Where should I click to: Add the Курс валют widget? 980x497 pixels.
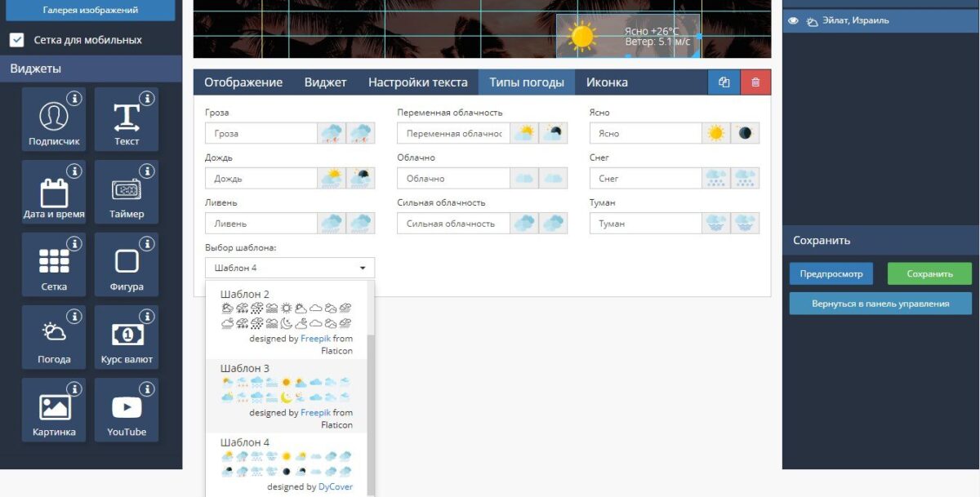(x=127, y=339)
